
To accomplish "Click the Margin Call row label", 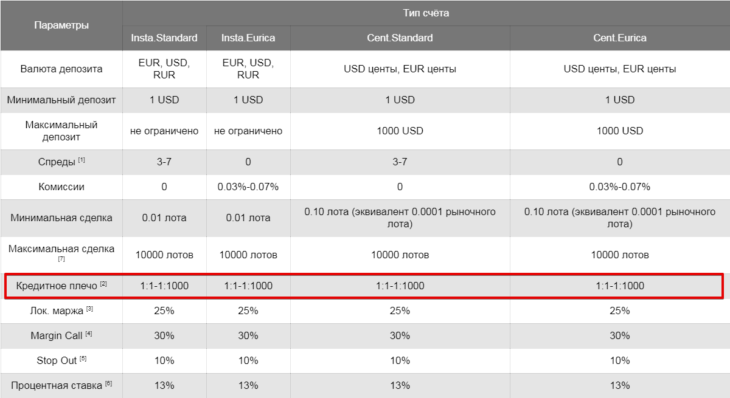I will pyautogui.click(x=56, y=336).
